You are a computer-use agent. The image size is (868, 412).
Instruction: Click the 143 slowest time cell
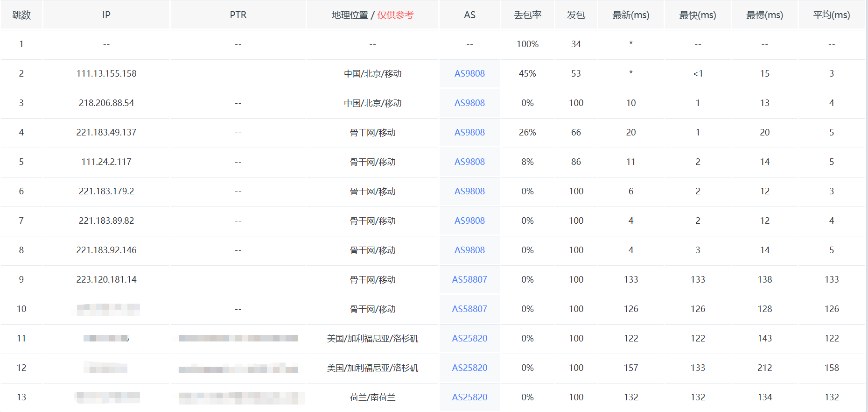(764, 338)
